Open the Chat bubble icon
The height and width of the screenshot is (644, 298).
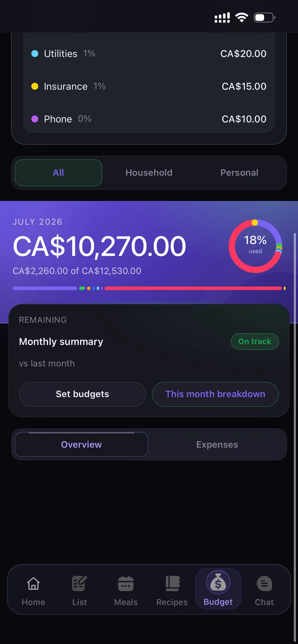click(x=264, y=584)
